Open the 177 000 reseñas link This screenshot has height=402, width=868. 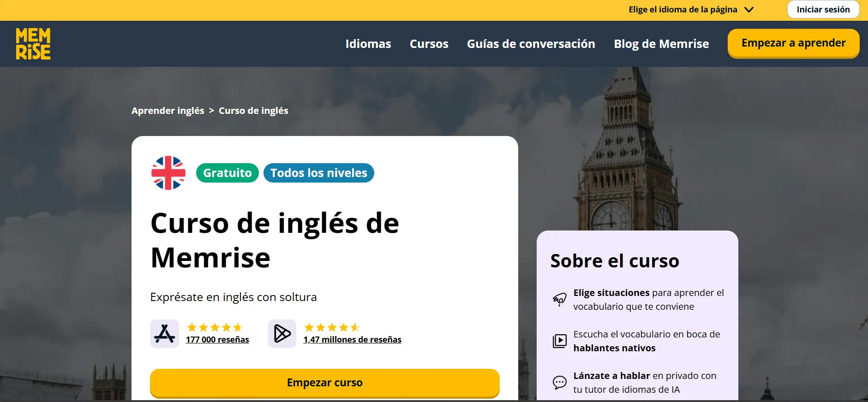[217, 340]
